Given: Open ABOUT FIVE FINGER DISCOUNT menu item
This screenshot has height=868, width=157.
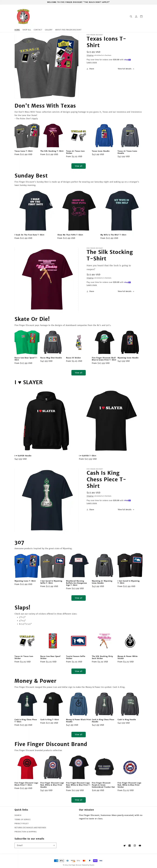Looking at the screenshot, I should tap(68, 30).
